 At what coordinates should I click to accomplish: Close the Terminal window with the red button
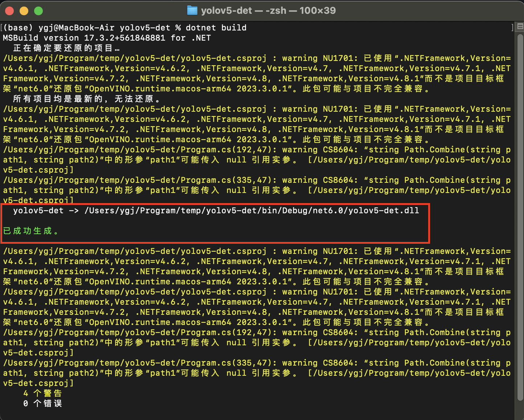9,11
